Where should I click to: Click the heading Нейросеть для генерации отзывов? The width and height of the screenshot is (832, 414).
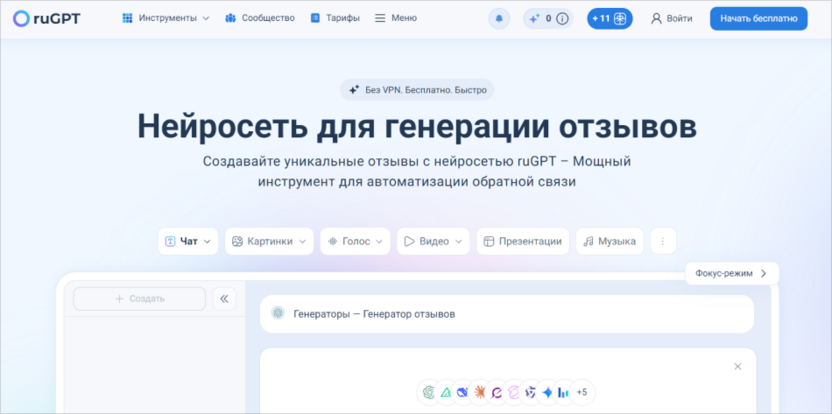point(417,126)
